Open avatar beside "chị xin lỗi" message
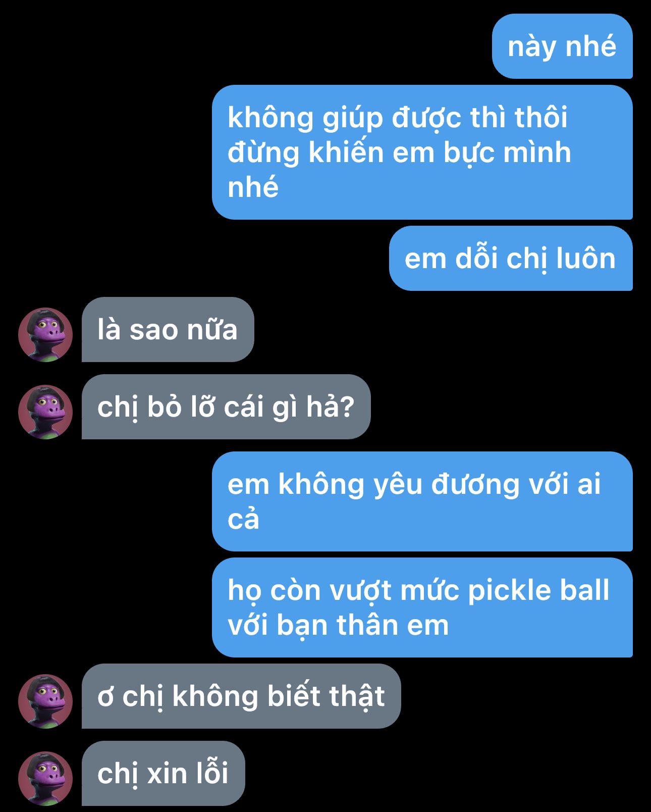This screenshot has width=651, height=812. pyautogui.click(x=45, y=779)
